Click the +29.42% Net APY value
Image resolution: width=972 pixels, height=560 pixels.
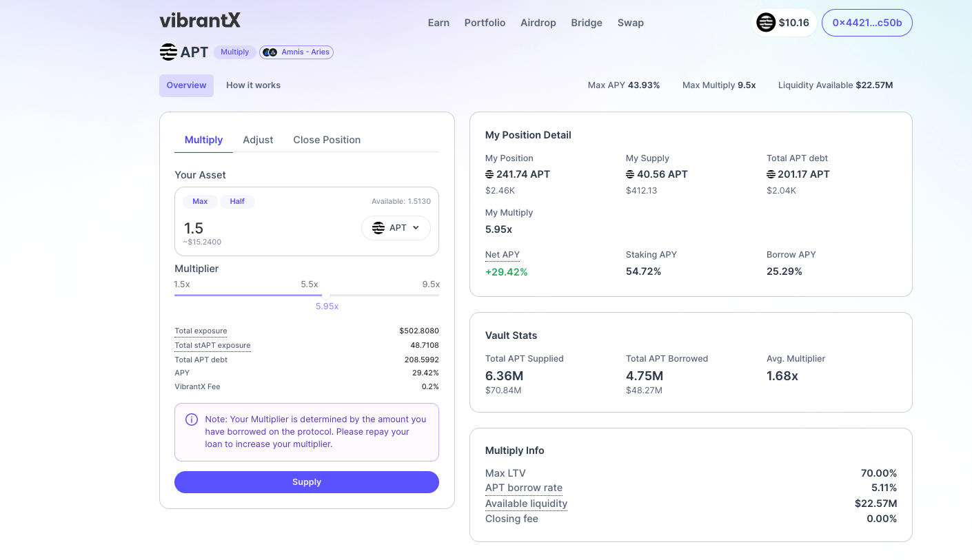pyautogui.click(x=507, y=272)
